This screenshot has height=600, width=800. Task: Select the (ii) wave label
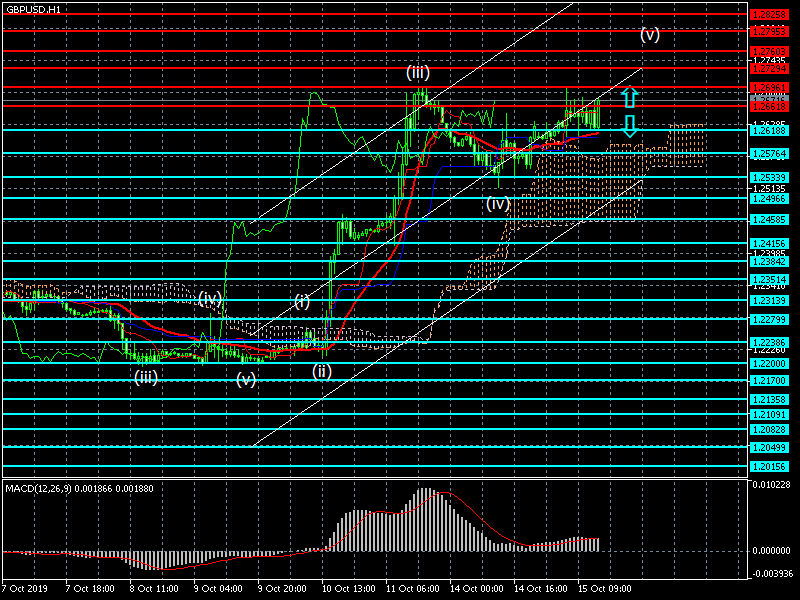(322, 371)
